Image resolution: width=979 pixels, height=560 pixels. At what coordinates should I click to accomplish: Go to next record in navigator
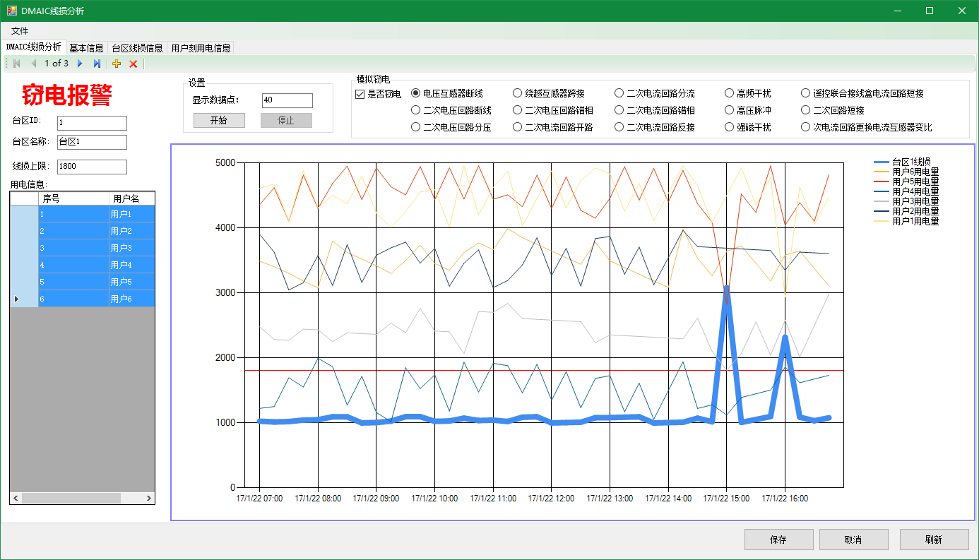(80, 64)
